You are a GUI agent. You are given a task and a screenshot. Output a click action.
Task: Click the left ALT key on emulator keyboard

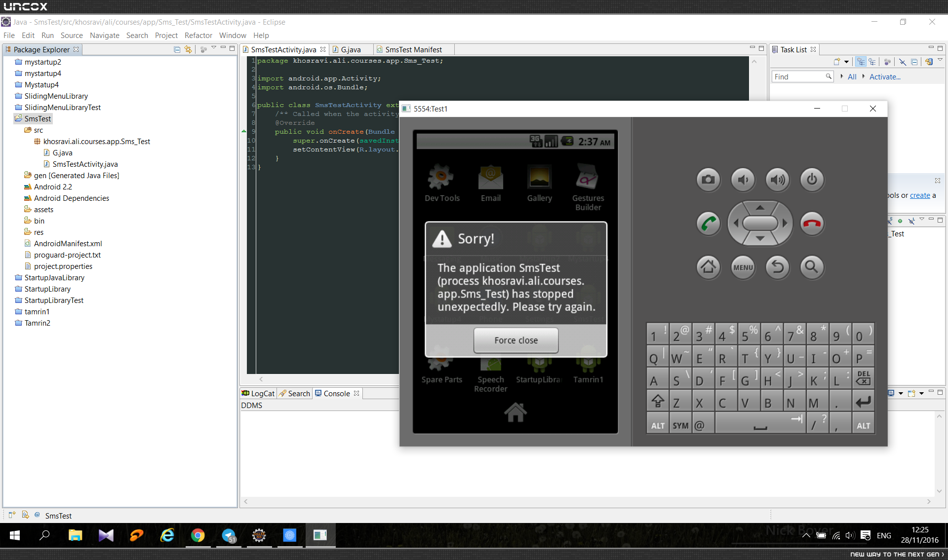pyautogui.click(x=658, y=423)
